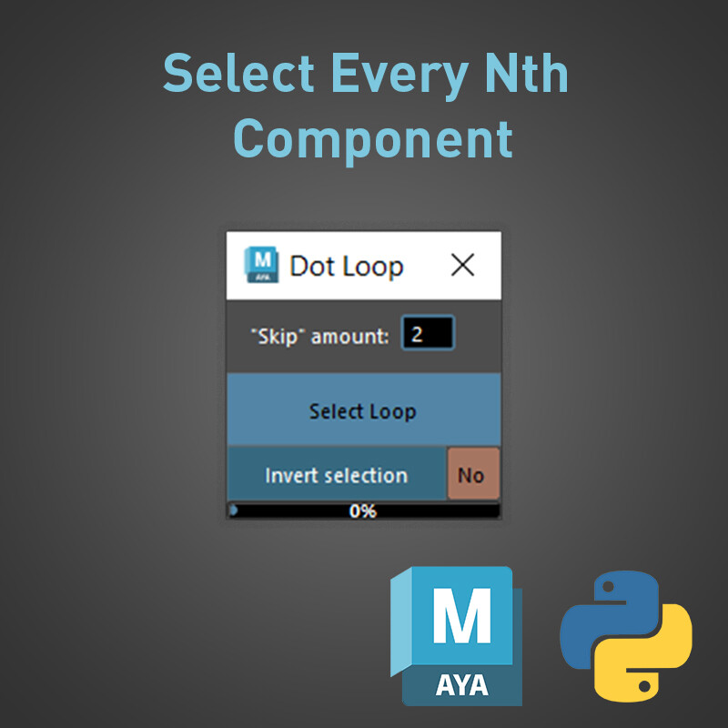728x728 pixels.
Task: Click the Dot Loop title text
Action: click(346, 266)
